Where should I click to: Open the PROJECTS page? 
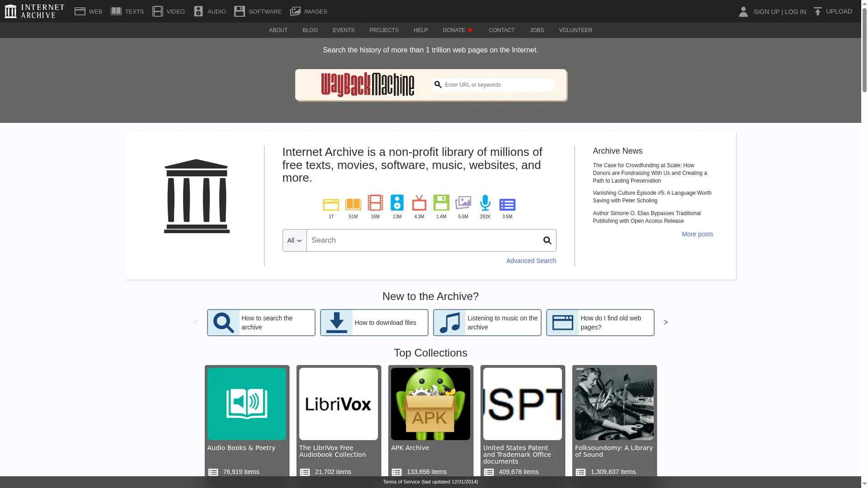tap(384, 30)
